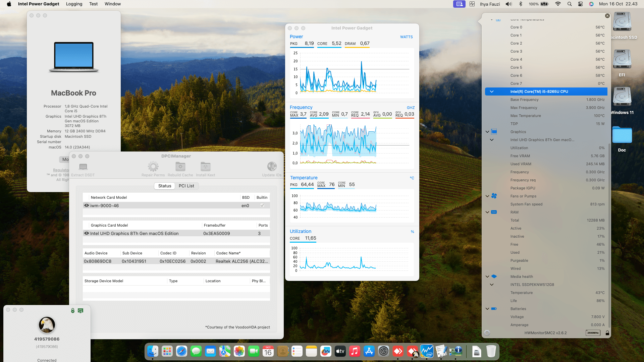Open Safari from the Dock
The width and height of the screenshot is (644, 362).
(x=181, y=351)
